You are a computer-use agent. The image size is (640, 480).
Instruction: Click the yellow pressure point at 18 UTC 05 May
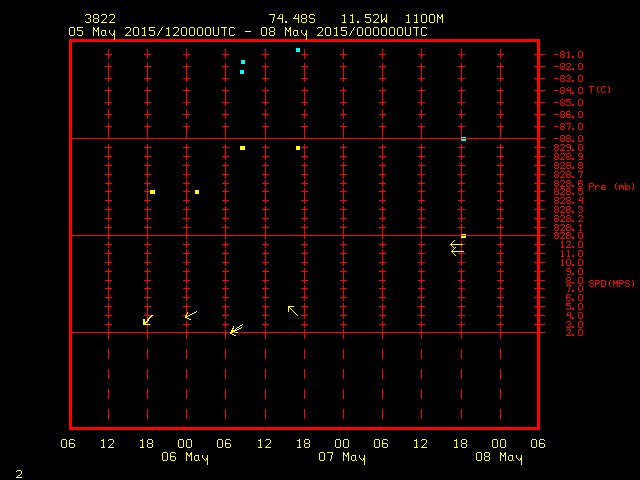tap(152, 192)
